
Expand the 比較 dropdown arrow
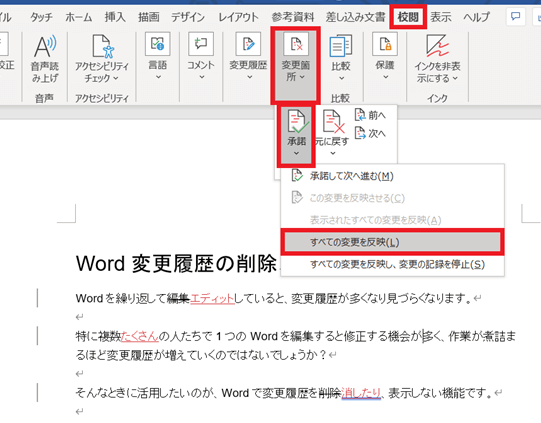(x=341, y=78)
